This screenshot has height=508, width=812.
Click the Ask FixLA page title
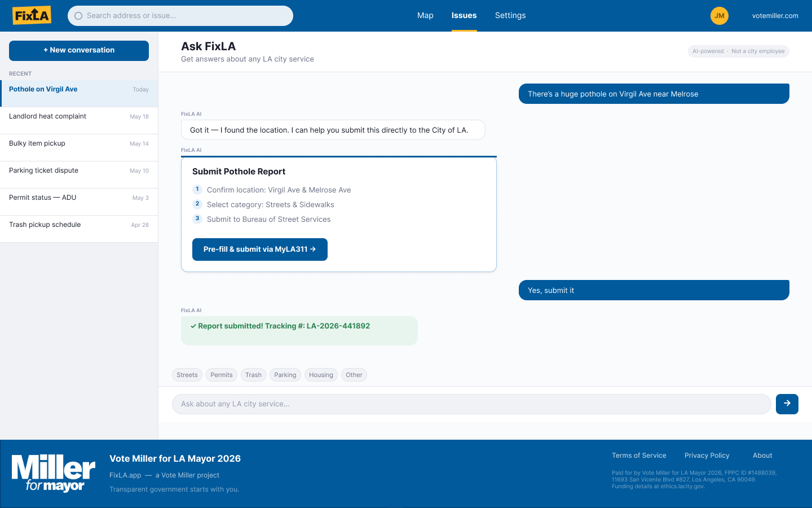[209, 46]
